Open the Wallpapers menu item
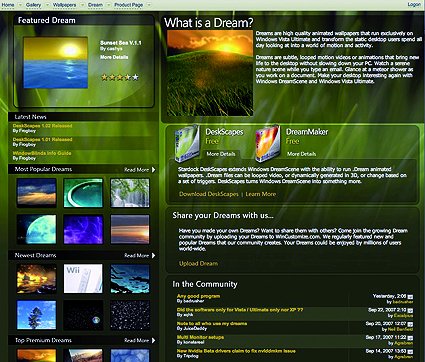This screenshot has height=362, width=425. tap(64, 5)
